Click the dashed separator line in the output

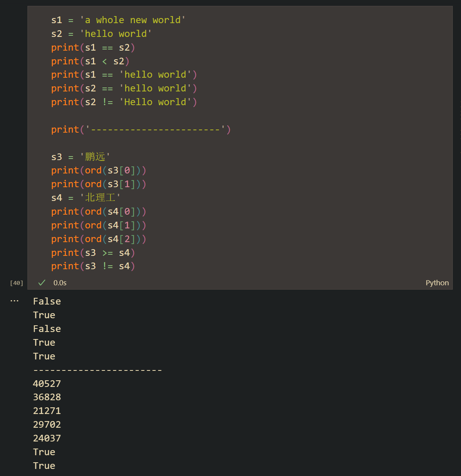tap(97, 370)
